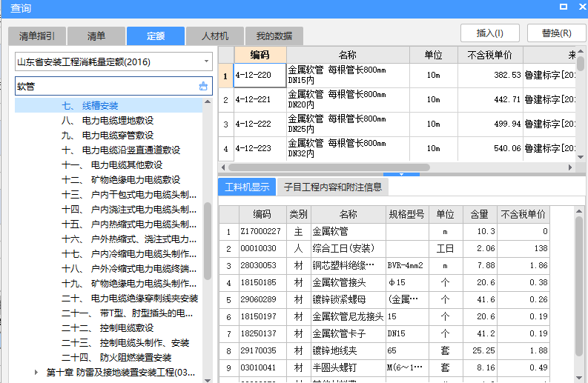This screenshot has width=588, height=383.
Task: Click quota table horizontal scrollbar left arrow
Action: click(223, 167)
